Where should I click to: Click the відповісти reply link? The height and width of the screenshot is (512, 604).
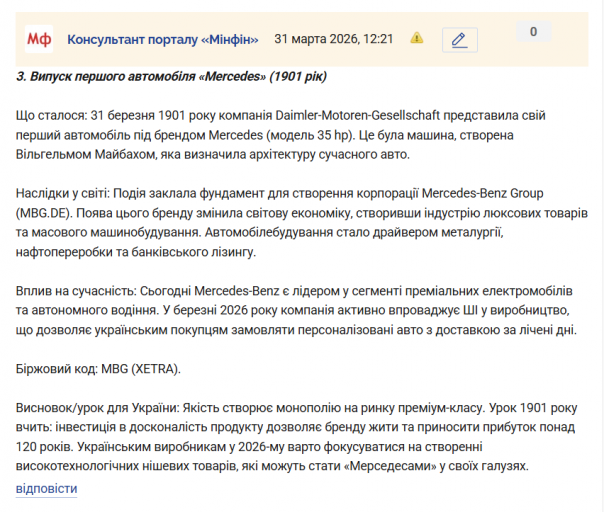tap(47, 488)
